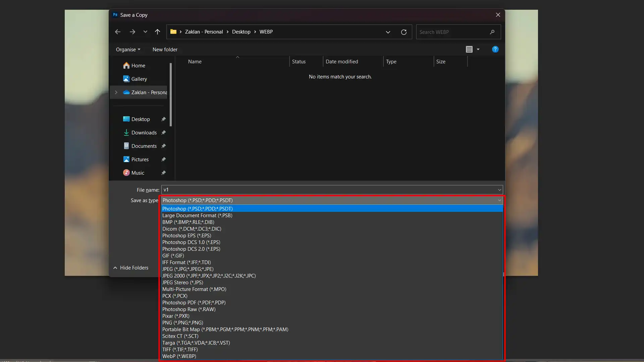Viewport: 644px width, 362px height.
Task: Choose JPEG (*.JPG;*.JPEG;*.JPE) format
Action: [x=332, y=269]
